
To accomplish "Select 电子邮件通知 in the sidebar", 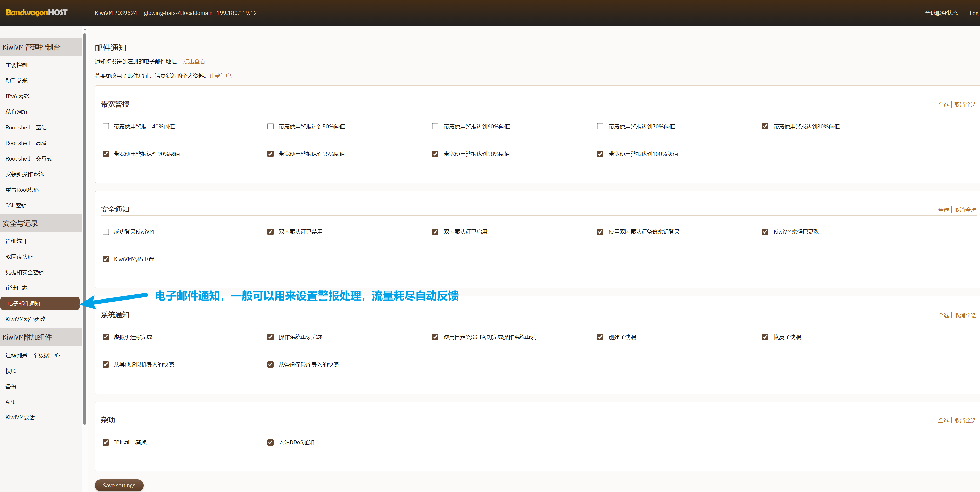I will click(40, 304).
